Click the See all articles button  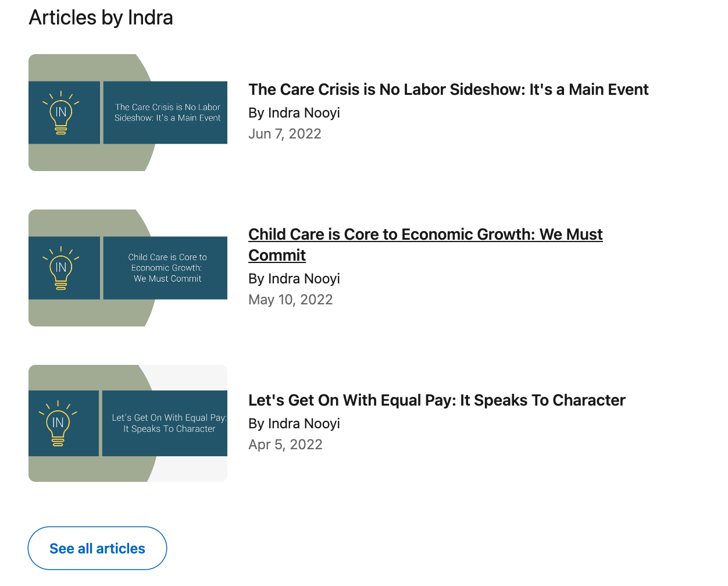97,548
